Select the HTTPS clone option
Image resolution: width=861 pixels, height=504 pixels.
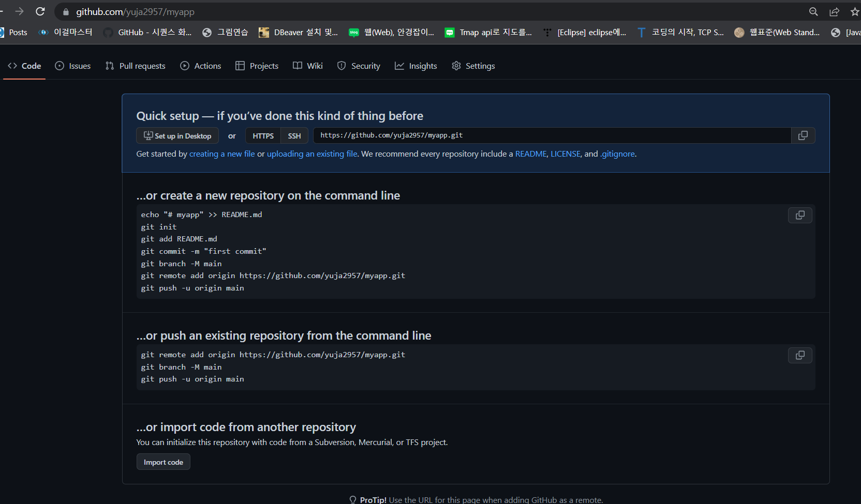coord(263,135)
